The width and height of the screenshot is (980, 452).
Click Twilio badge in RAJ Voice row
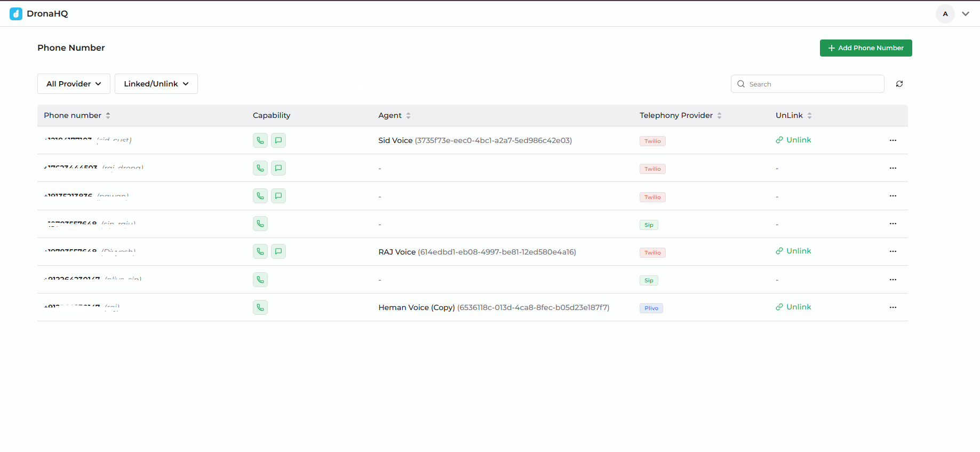652,252
